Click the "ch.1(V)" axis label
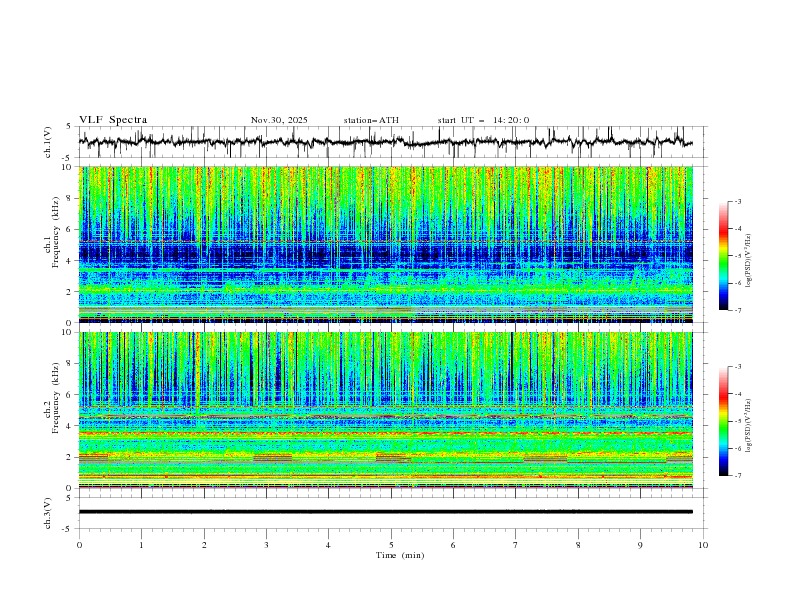This screenshot has height=612, width=792. point(48,142)
